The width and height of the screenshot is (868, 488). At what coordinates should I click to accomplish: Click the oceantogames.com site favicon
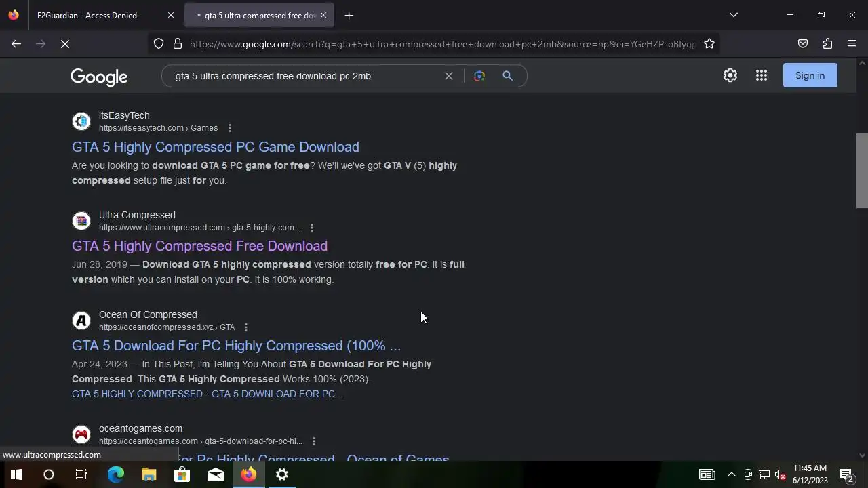coord(81,434)
